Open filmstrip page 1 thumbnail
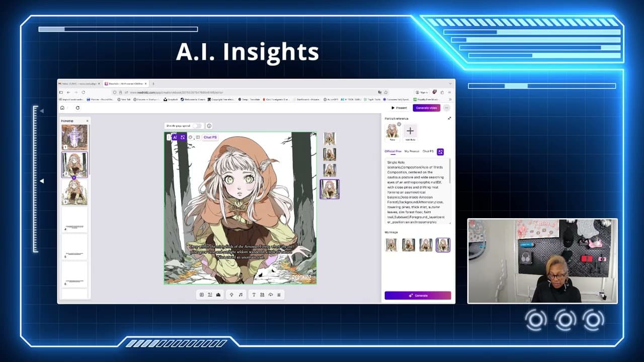 coord(74,137)
